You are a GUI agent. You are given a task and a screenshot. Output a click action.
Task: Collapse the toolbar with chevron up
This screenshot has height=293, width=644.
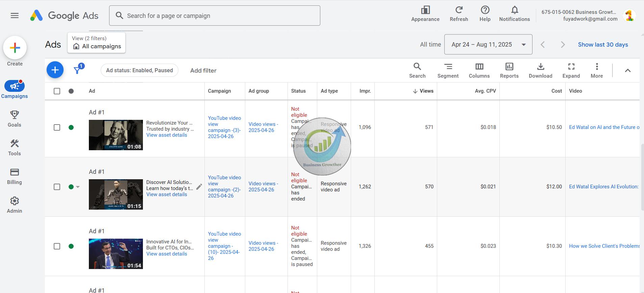[627, 71]
